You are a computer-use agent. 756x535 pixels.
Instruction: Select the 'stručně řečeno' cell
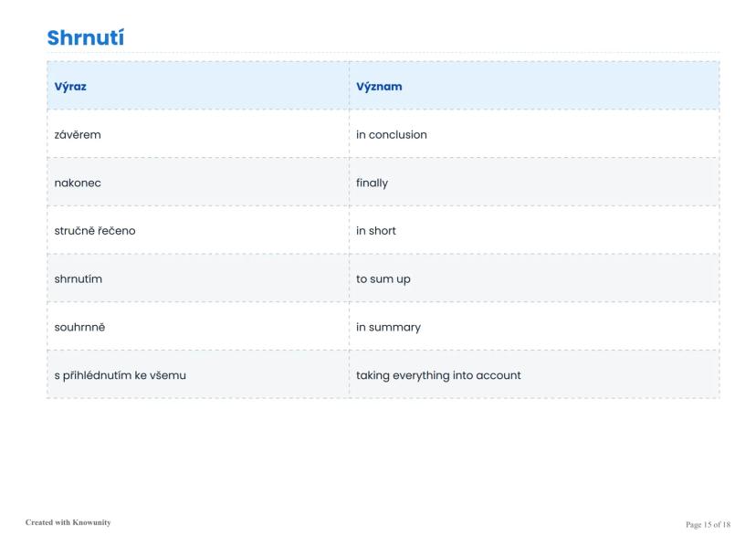coord(95,231)
